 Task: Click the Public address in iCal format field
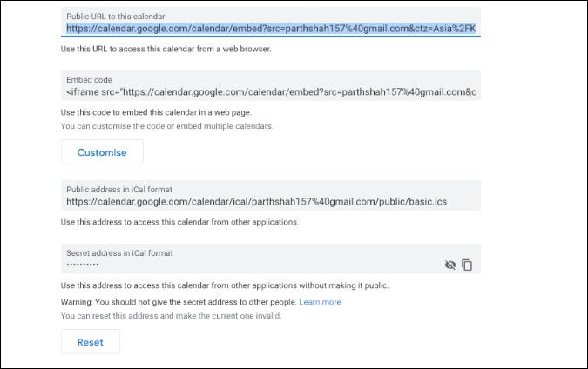pyautogui.click(x=271, y=196)
